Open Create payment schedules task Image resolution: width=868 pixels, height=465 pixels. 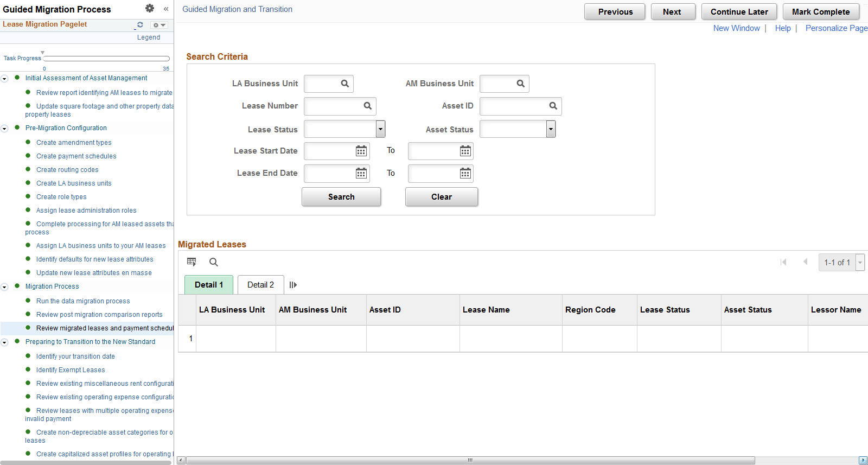point(76,156)
